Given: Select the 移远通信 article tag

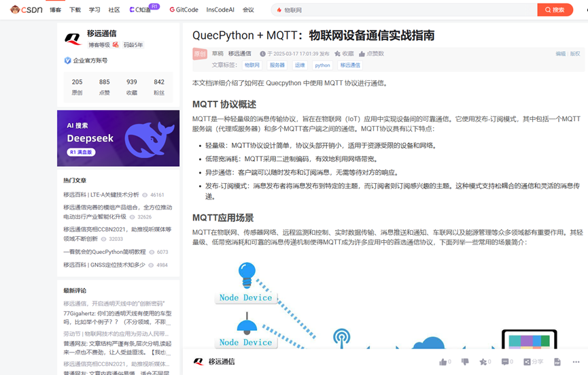Looking at the screenshot, I should (x=350, y=65).
